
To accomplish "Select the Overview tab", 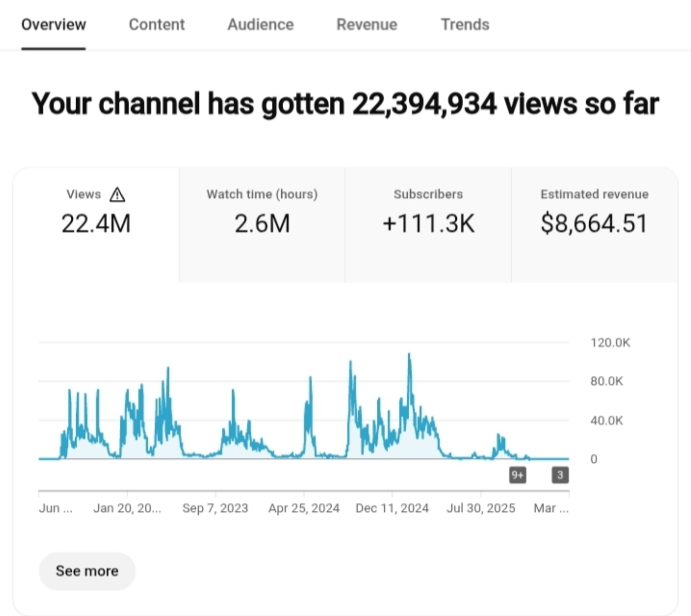I will pyautogui.click(x=53, y=25).
